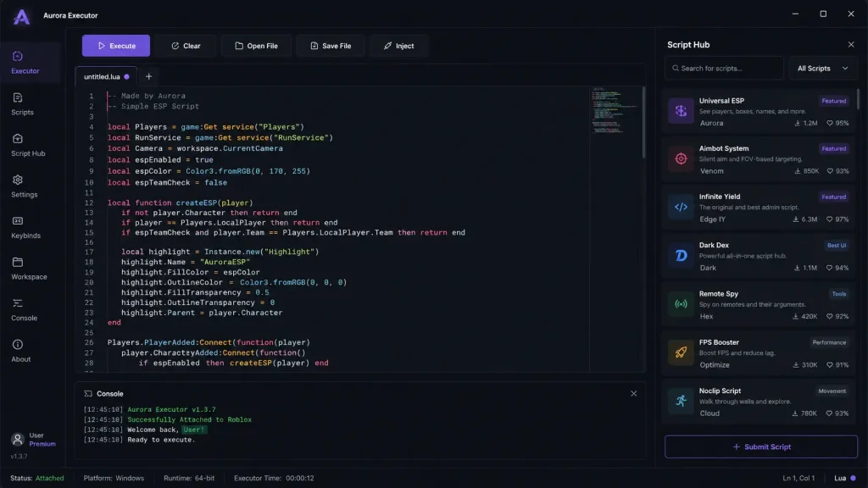Like the Universal ESP script heart
868x488 pixels.
[x=829, y=123]
